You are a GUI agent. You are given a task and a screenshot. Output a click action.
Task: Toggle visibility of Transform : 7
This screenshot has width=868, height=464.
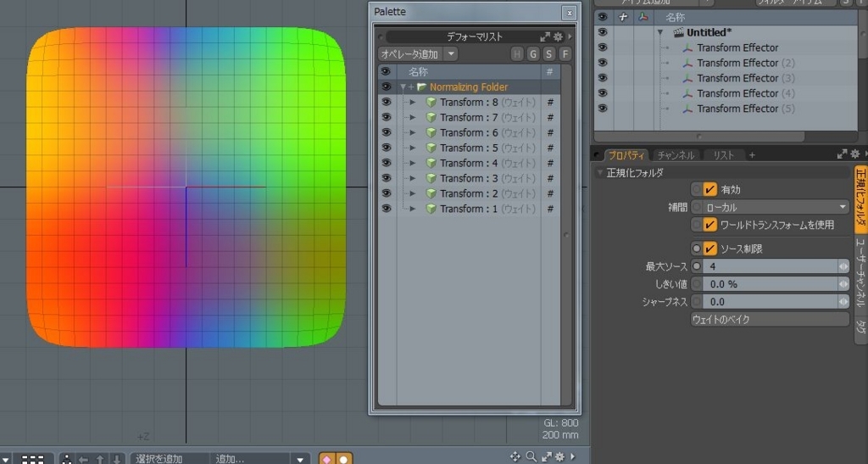(386, 117)
